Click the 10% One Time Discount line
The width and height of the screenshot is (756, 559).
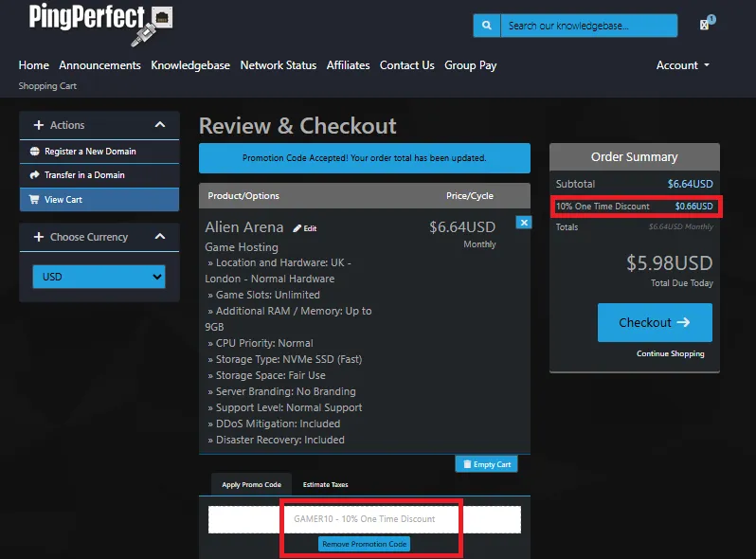pyautogui.click(x=635, y=207)
